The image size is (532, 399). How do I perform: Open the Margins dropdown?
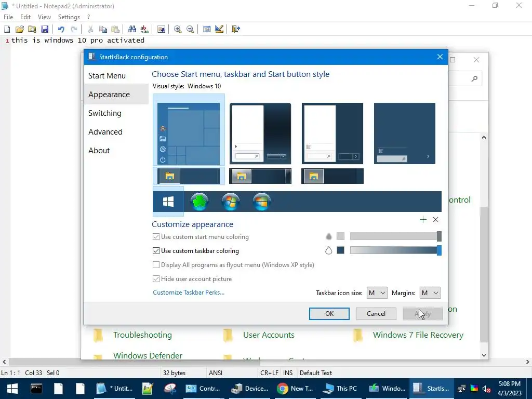(430, 293)
